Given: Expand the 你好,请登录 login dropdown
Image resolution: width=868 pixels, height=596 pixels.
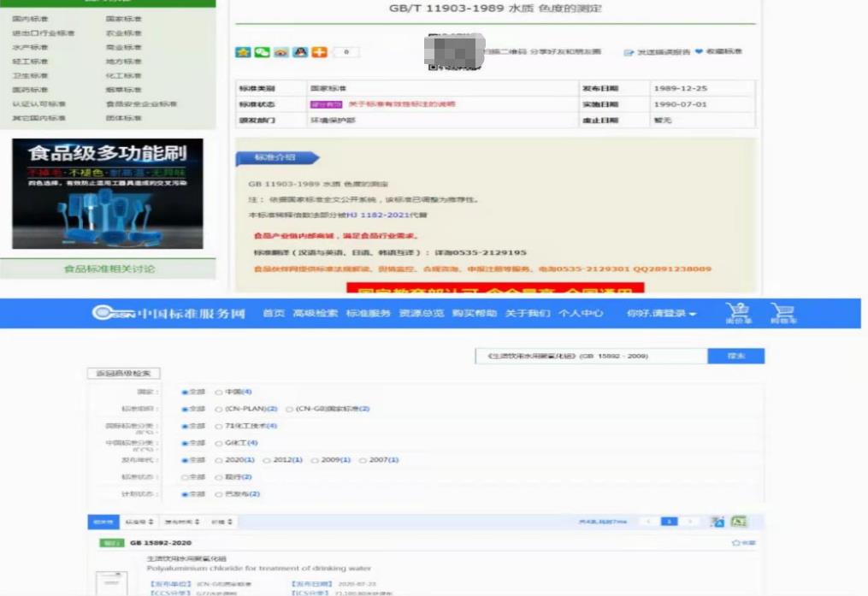Looking at the screenshot, I should point(661,314).
